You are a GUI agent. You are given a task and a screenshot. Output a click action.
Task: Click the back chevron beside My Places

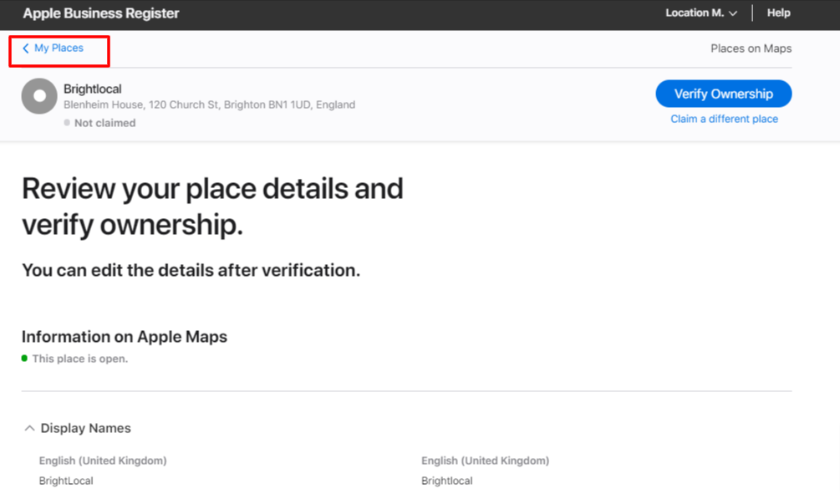point(26,48)
